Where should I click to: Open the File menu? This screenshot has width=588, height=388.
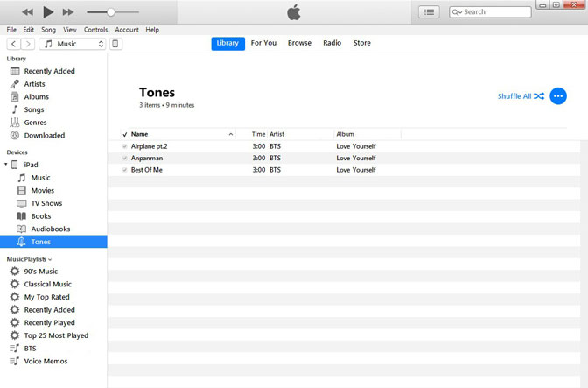(x=11, y=30)
